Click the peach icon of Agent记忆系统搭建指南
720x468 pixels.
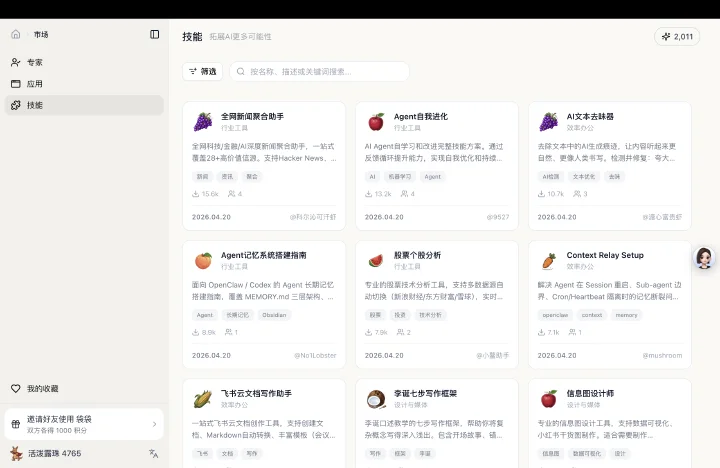click(x=202, y=260)
